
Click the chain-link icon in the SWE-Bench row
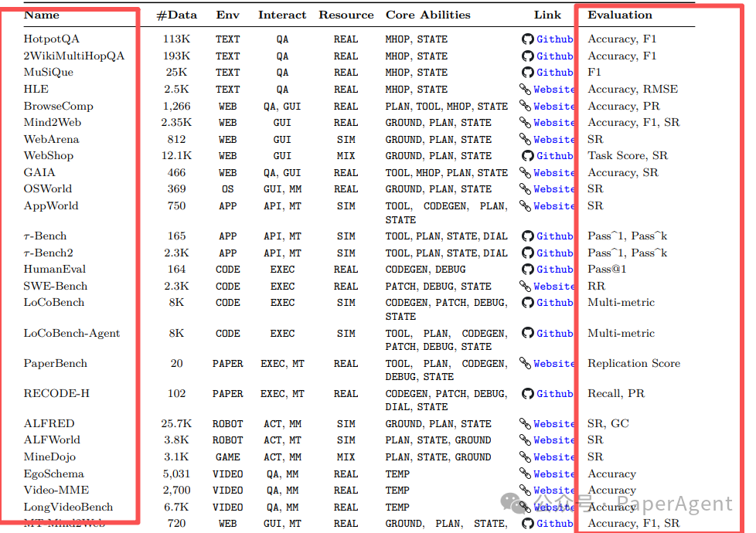click(x=525, y=287)
